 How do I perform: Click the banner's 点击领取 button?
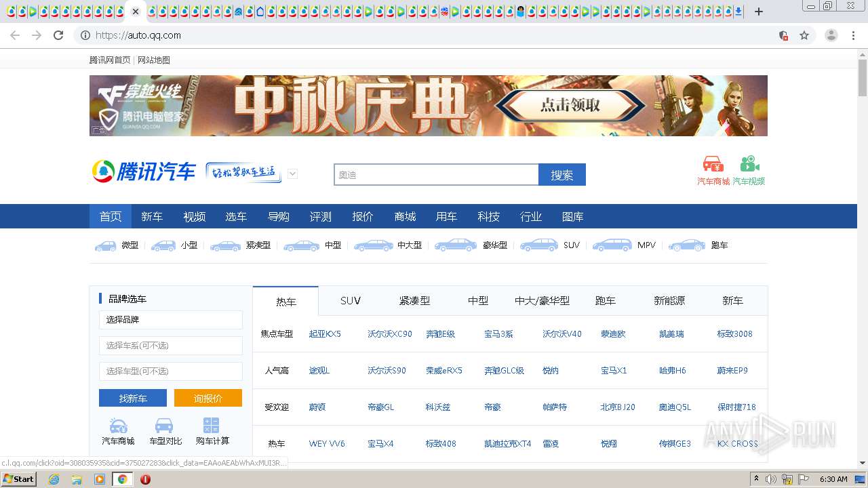[570, 106]
